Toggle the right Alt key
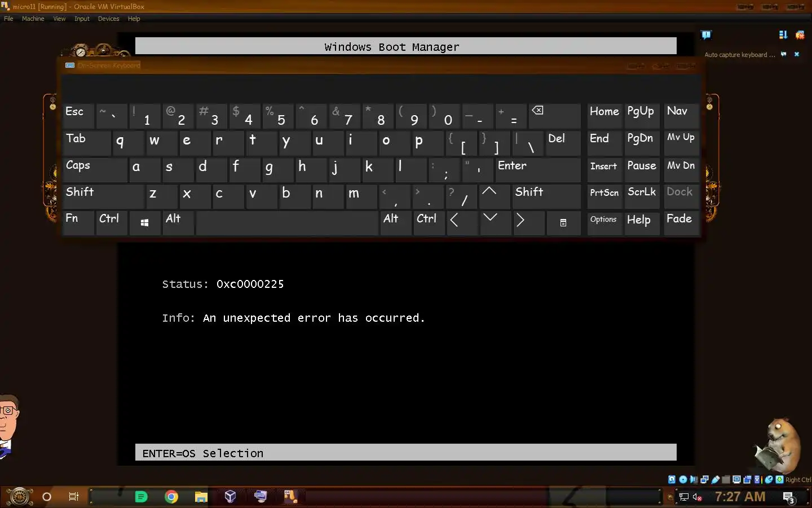Image resolution: width=812 pixels, height=508 pixels. pos(395,223)
